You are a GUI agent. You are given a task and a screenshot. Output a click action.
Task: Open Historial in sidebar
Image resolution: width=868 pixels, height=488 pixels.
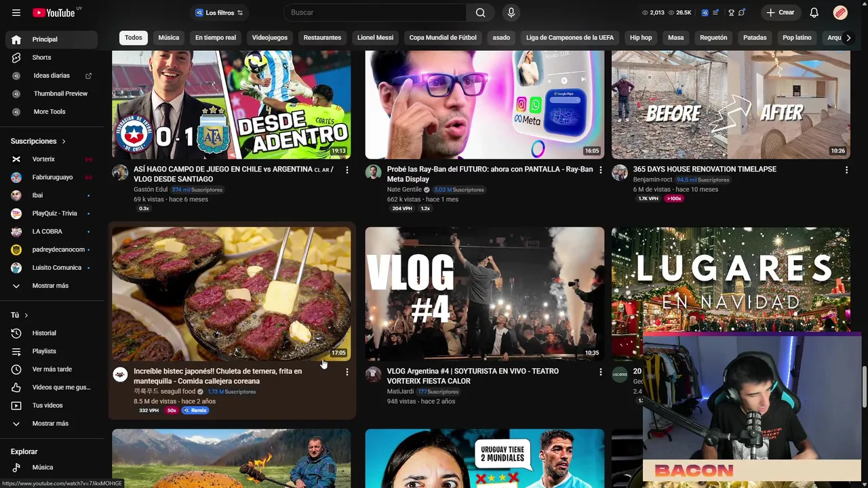(x=53, y=333)
